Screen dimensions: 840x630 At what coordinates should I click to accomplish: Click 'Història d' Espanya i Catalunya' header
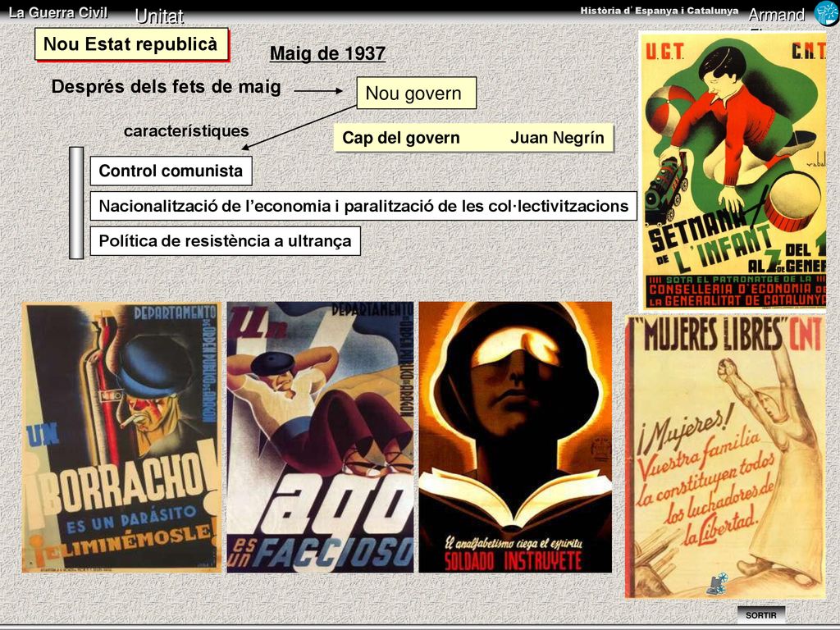point(659,11)
